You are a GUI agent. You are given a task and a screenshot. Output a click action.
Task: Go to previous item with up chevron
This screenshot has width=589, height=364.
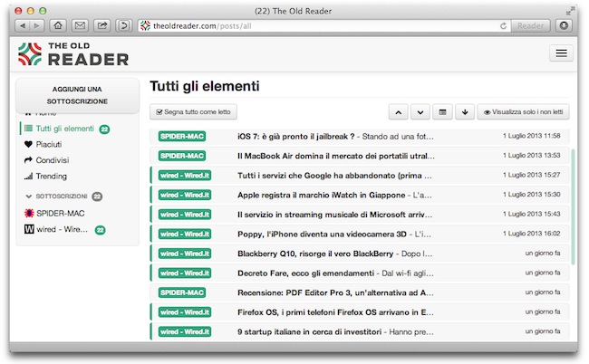tap(398, 112)
